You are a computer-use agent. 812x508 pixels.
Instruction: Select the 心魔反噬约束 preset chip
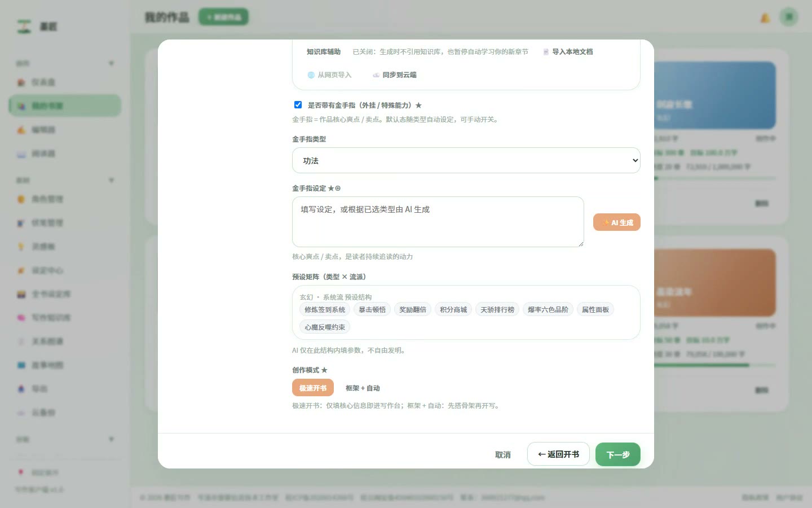coord(325,327)
